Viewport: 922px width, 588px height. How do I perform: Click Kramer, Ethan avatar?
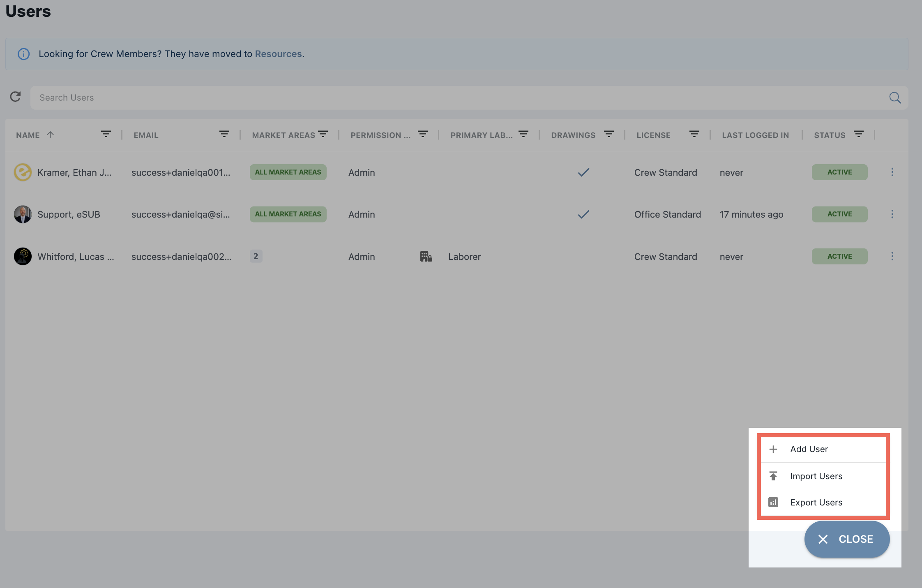click(x=23, y=172)
